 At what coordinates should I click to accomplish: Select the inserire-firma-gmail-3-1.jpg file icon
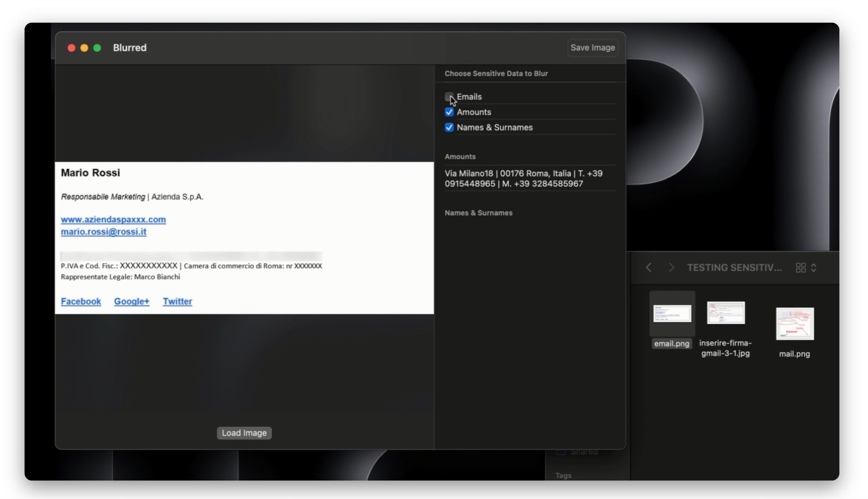pos(726,313)
